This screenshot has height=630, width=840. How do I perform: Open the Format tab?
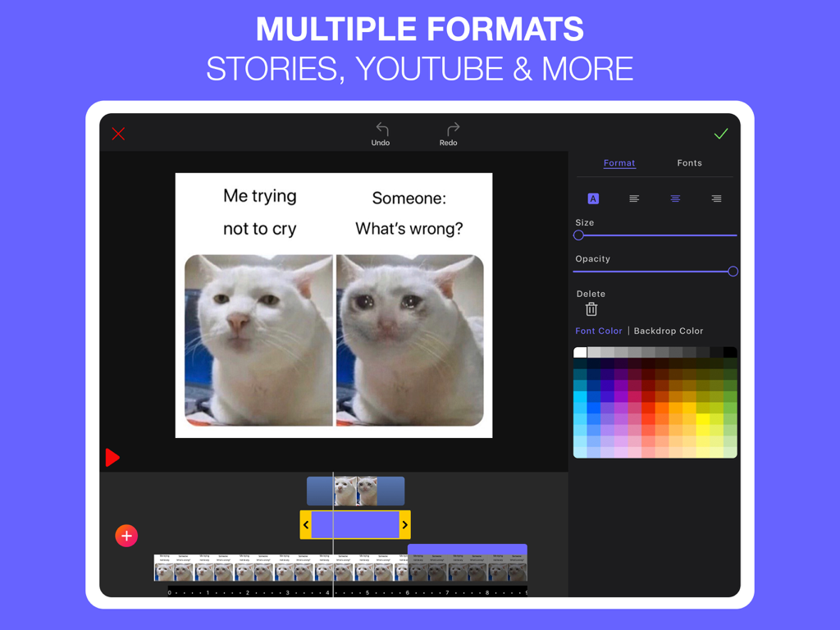click(x=619, y=163)
